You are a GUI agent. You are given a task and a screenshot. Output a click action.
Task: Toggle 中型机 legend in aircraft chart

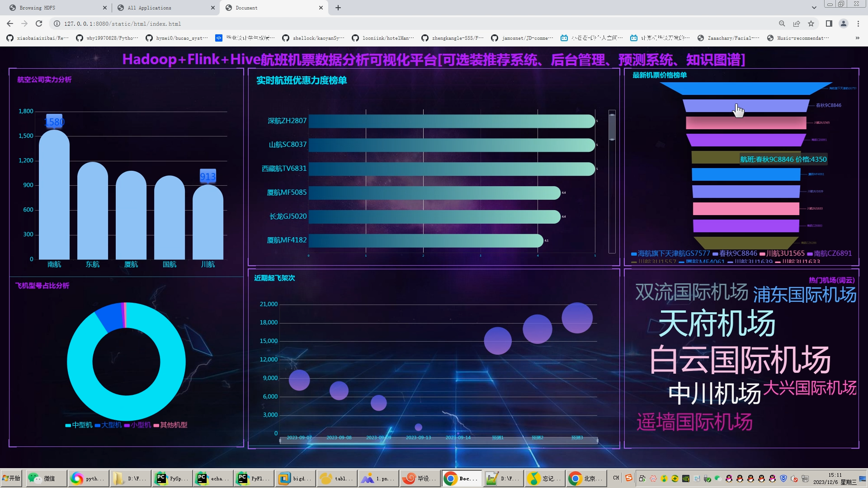pyautogui.click(x=79, y=425)
